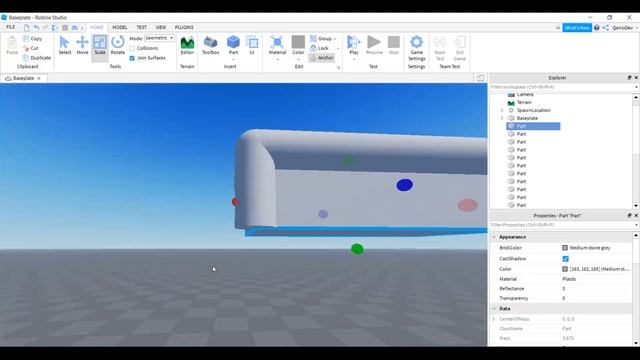Screen dimensions: 640x360
Task: Click the What's New button
Action: 577,28
